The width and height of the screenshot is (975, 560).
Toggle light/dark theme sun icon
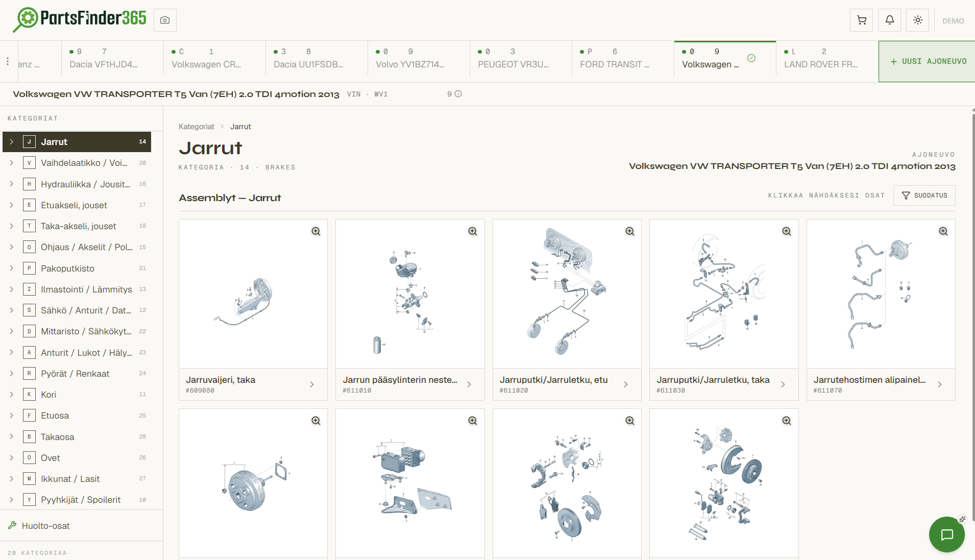(x=918, y=20)
